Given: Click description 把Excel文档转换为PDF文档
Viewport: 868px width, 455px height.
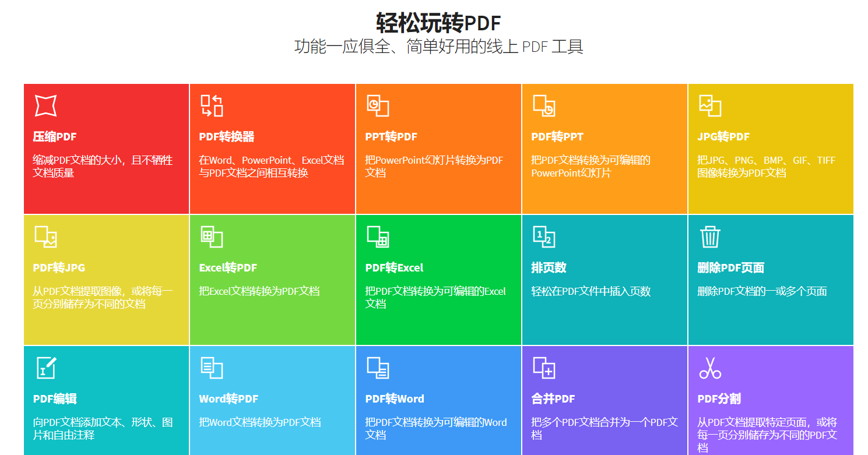Looking at the screenshot, I should click(x=259, y=291).
